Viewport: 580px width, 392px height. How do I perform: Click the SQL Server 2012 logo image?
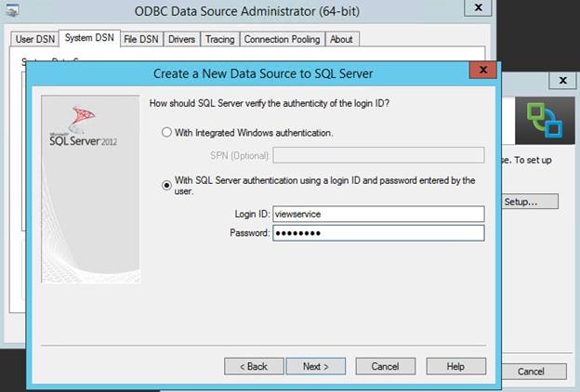(x=84, y=127)
